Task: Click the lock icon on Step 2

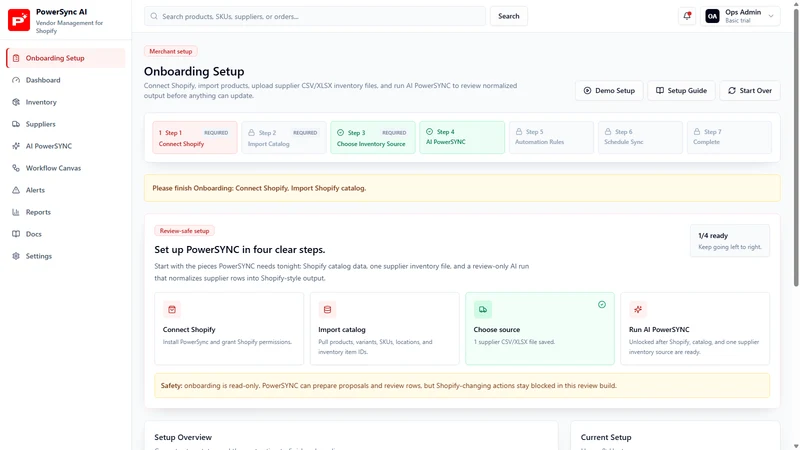Action: pyautogui.click(x=252, y=133)
